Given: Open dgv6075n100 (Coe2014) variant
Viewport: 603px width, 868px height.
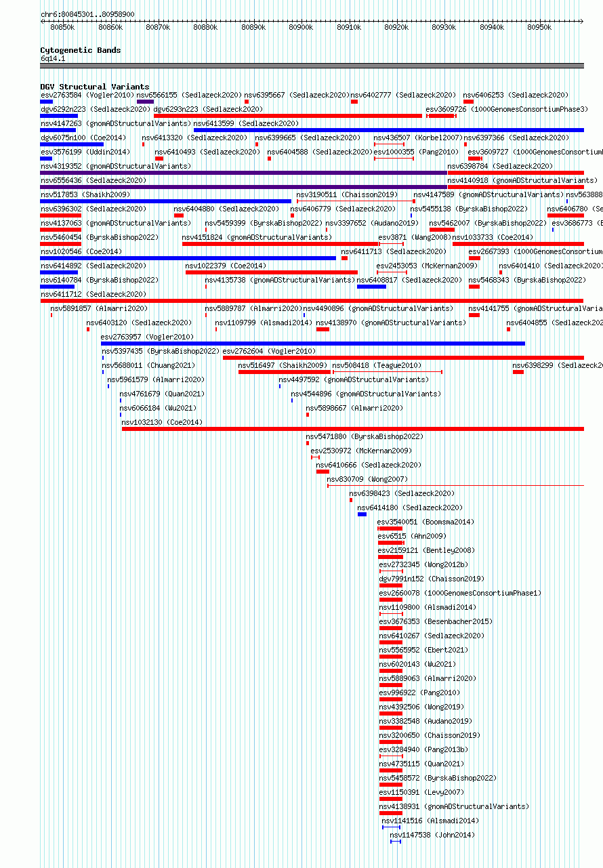Looking at the screenshot, I should (x=83, y=138).
